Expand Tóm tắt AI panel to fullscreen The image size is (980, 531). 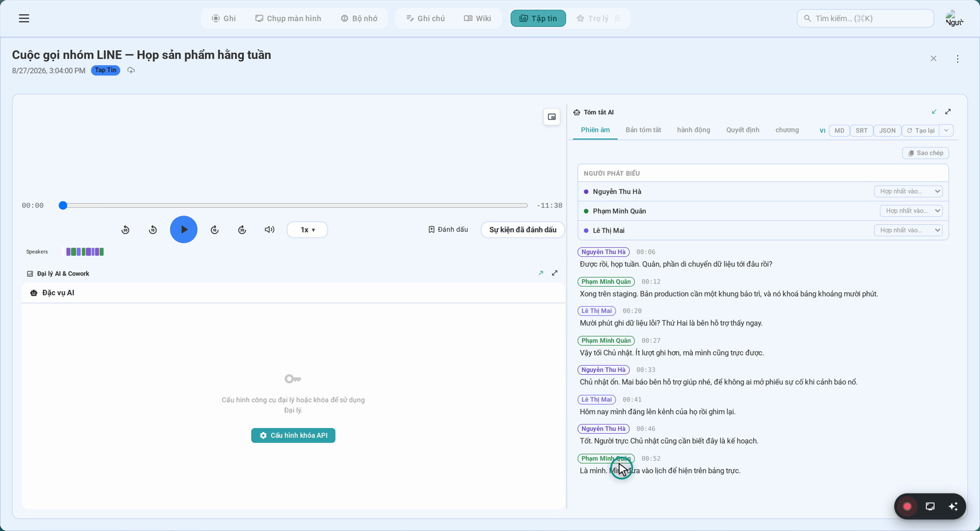[x=948, y=112]
